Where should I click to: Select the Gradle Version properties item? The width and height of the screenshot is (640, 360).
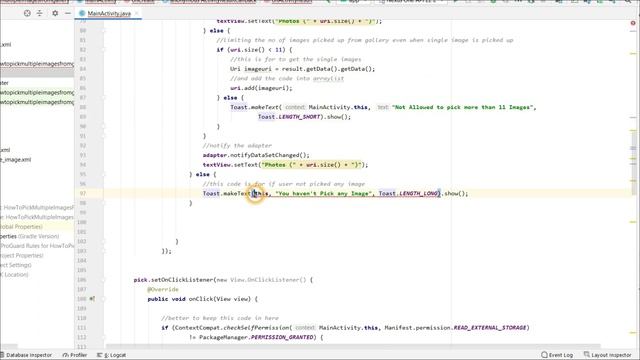[x=29, y=236]
